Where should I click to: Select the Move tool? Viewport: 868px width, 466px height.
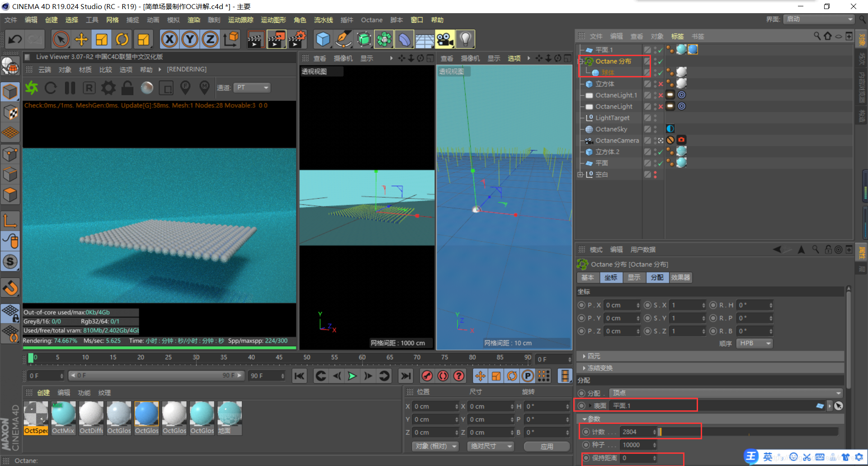pyautogui.click(x=81, y=39)
